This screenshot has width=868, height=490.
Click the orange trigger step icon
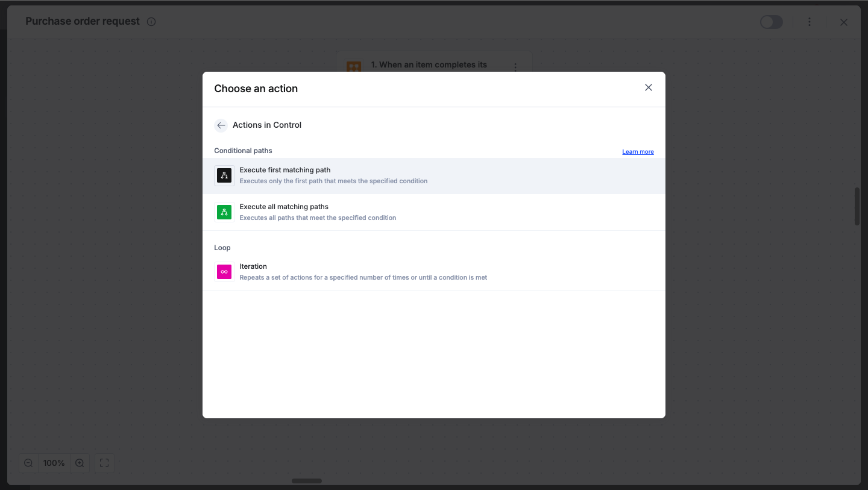click(354, 67)
